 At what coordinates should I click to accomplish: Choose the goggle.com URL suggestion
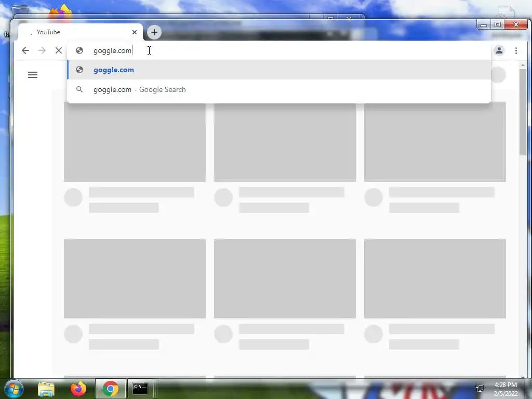tap(279, 70)
